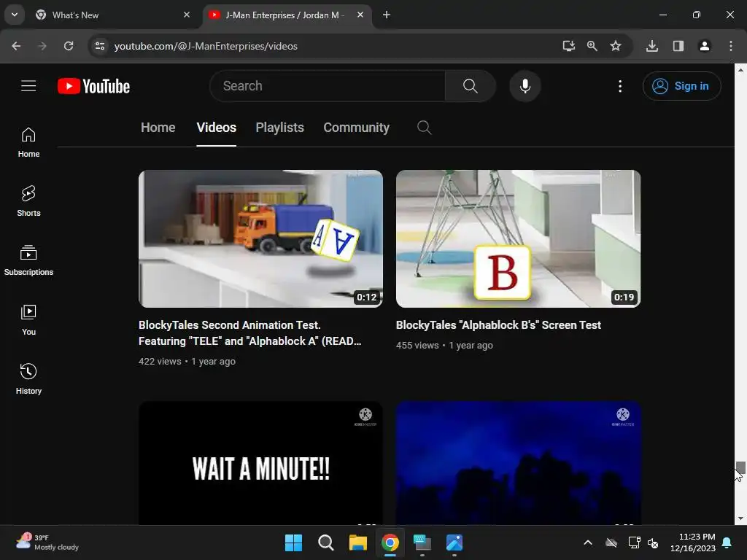
Task: Go to YouTube home via the logo
Action: coord(93,86)
